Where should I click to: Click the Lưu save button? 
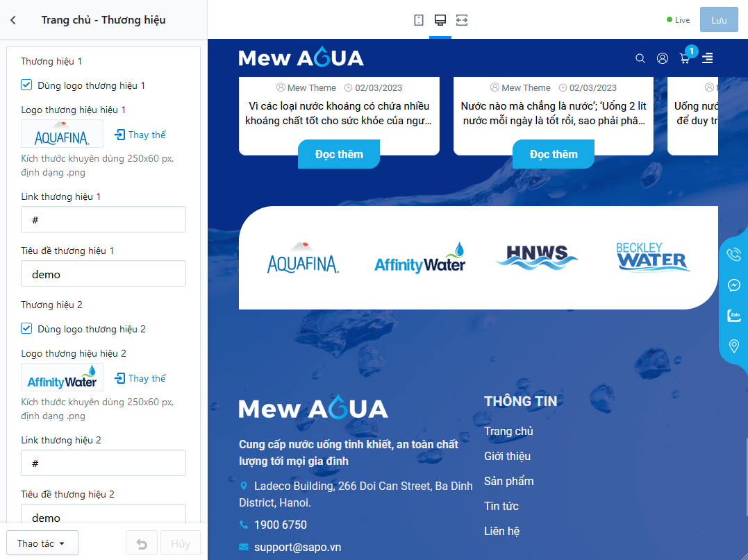[719, 20]
